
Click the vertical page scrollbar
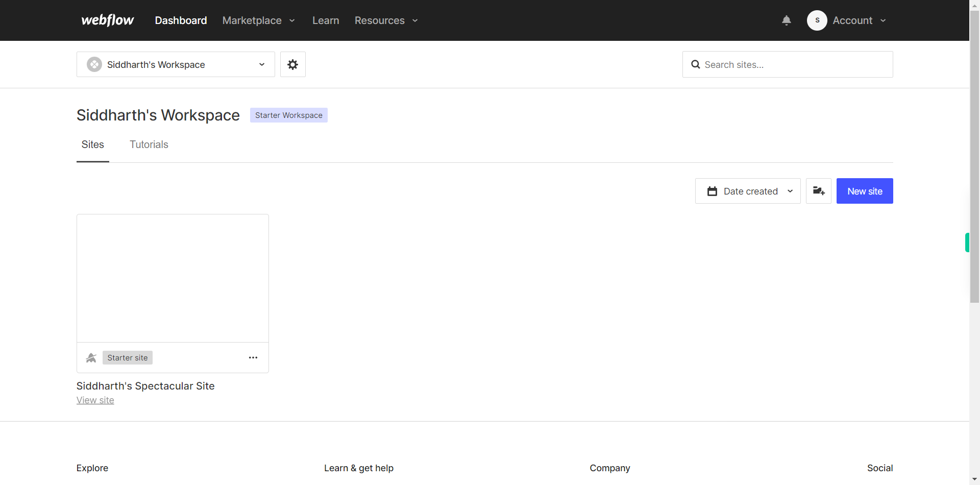pyautogui.click(x=974, y=156)
